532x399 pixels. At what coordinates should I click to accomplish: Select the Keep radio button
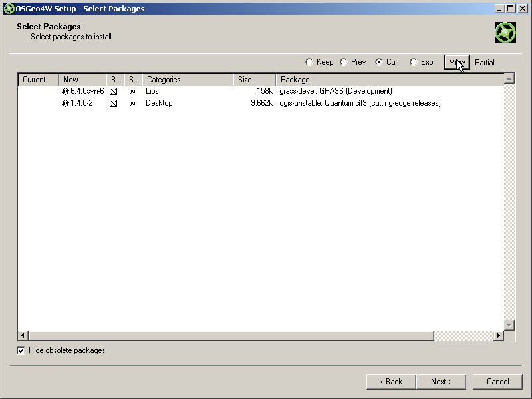309,62
